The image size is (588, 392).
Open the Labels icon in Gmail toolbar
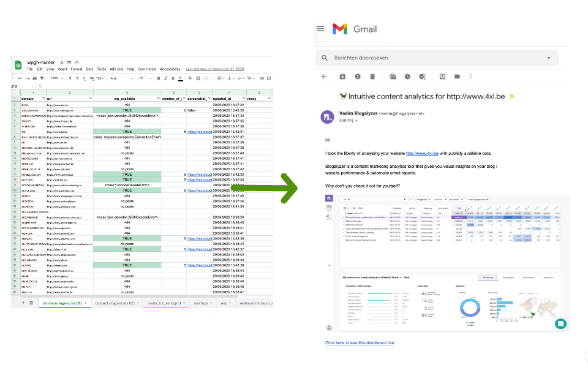(457, 77)
